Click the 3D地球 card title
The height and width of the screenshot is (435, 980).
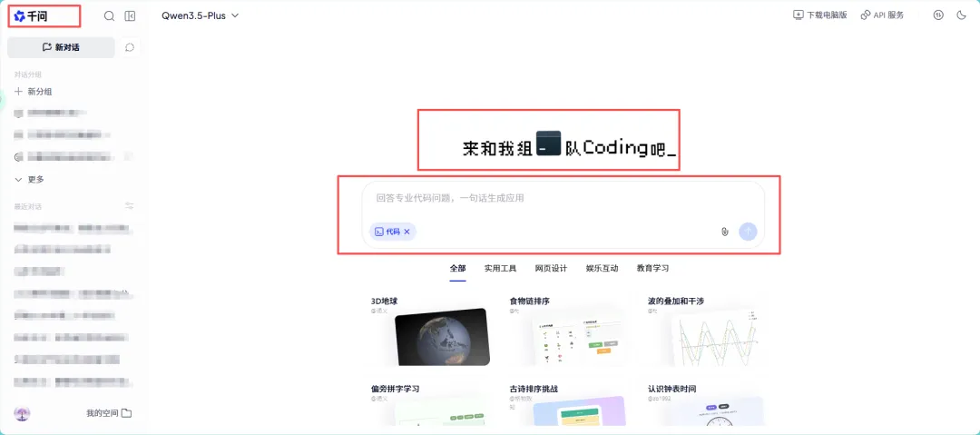(x=385, y=302)
